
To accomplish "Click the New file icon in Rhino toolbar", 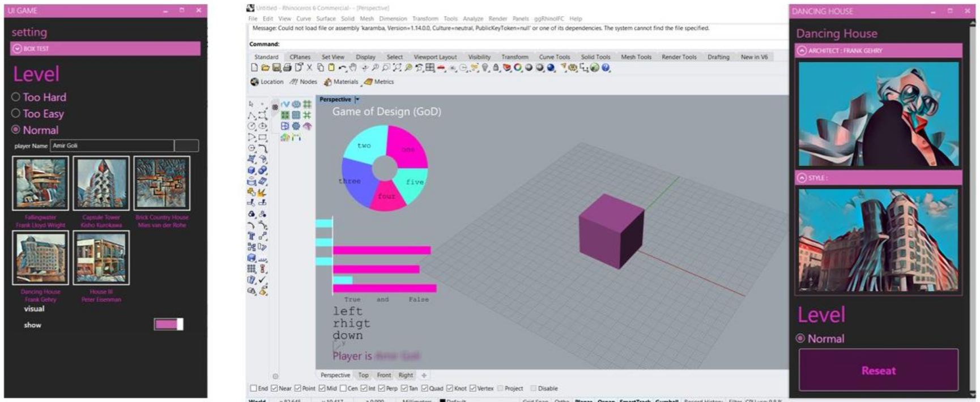I will [254, 67].
